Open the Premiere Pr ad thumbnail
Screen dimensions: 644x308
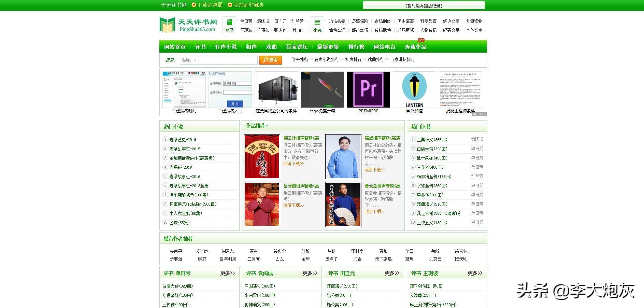point(368,89)
